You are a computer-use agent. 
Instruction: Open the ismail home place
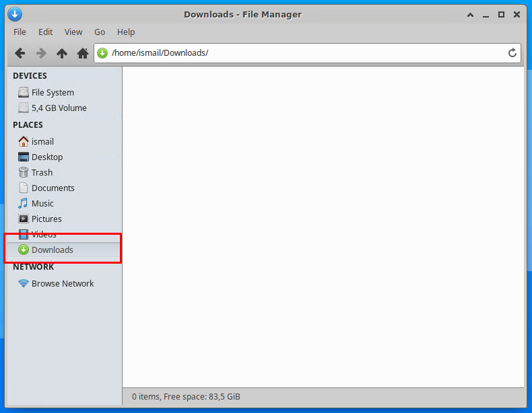coord(42,141)
